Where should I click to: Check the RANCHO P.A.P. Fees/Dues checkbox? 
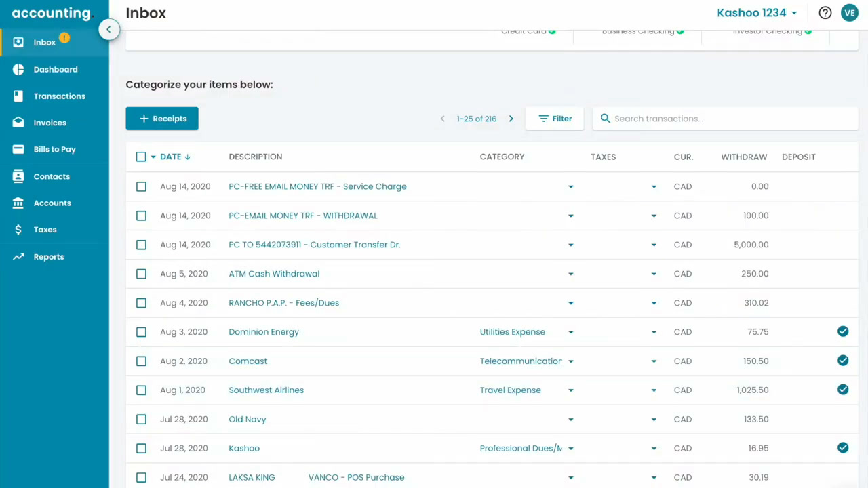point(141,303)
